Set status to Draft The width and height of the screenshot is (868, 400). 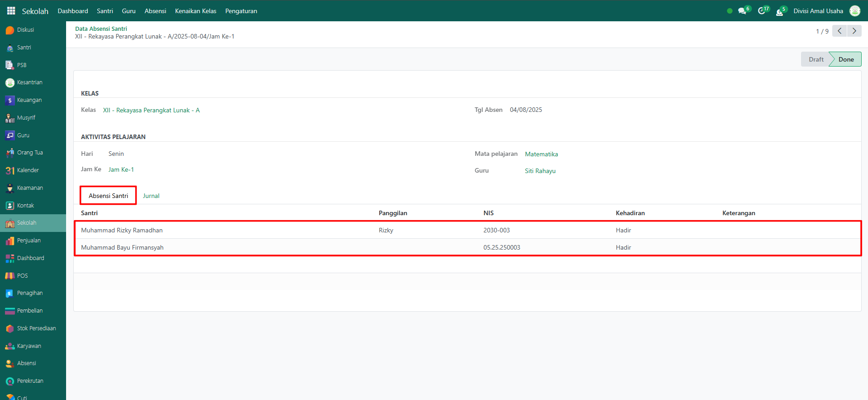coord(816,59)
